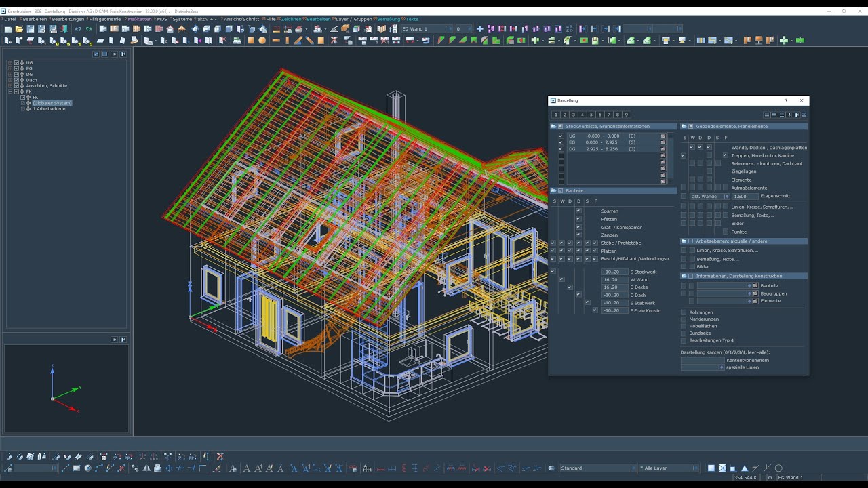Toggle the Pfetten checkbox
This screenshot has width=868, height=488.
(578, 219)
